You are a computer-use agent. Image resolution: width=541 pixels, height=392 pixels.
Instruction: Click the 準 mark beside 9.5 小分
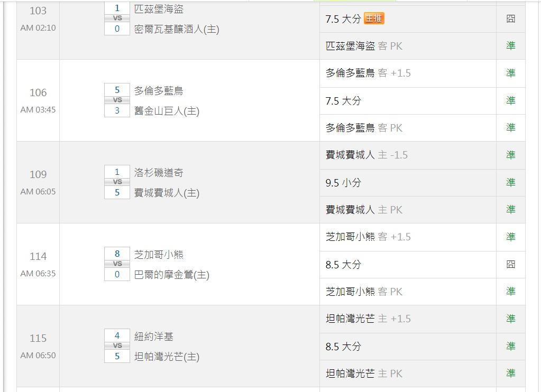[510, 182]
